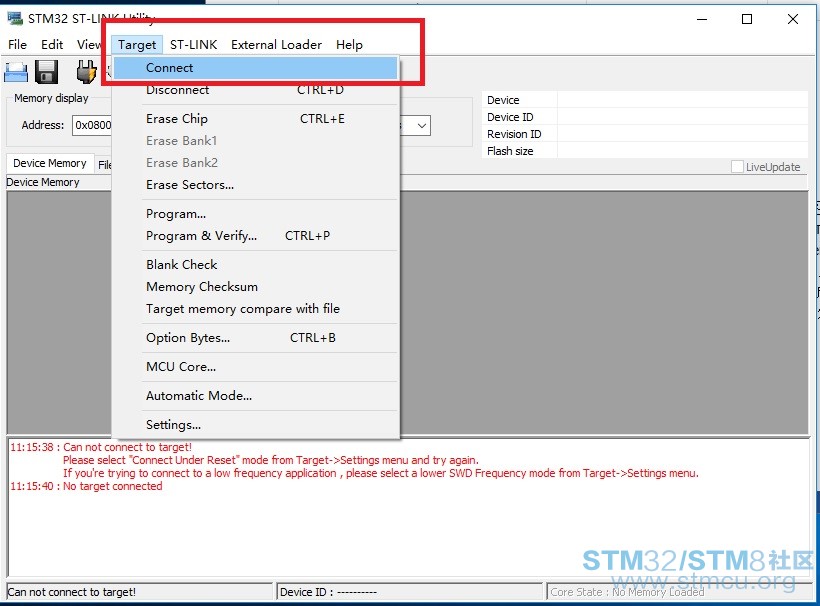
Task: Open MCU Core... from the menu
Action: tap(256, 367)
